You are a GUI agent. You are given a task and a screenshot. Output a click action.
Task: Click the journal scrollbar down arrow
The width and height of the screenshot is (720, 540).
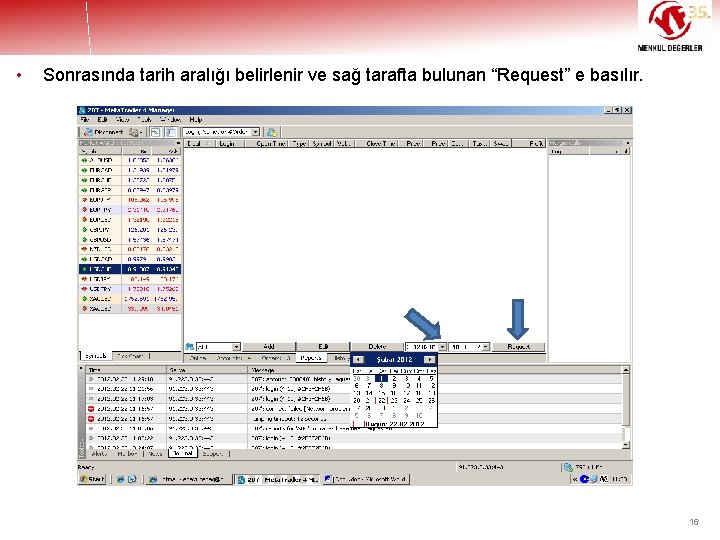tap(625, 445)
